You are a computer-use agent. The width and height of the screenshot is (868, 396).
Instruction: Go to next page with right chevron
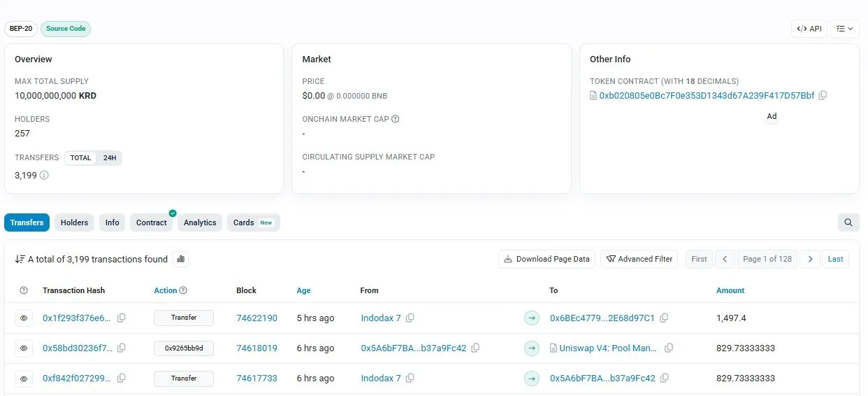coord(810,259)
